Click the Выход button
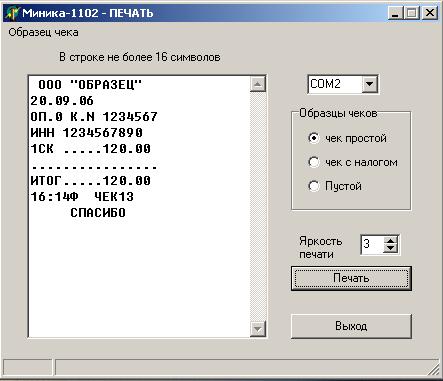Viewport: 443px width, 381px height. tap(351, 326)
